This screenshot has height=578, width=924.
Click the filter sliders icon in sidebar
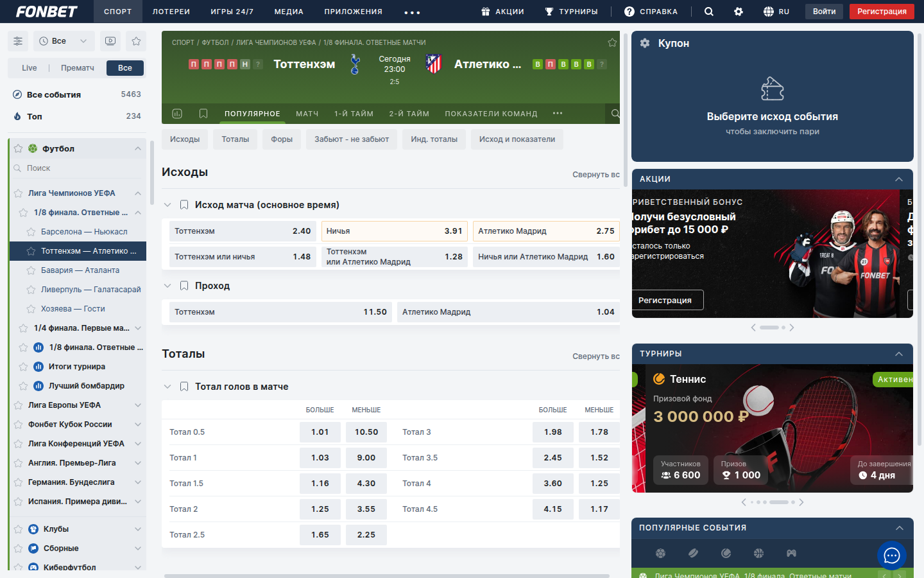18,41
